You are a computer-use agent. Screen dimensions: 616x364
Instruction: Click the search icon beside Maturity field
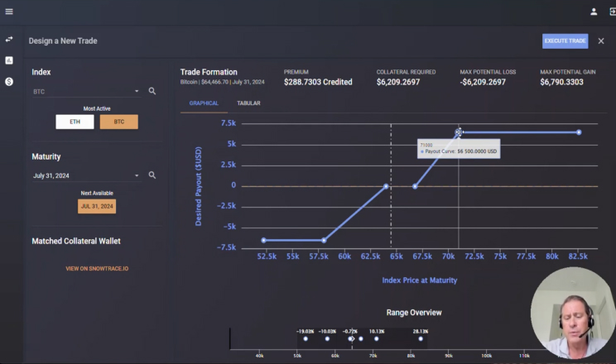click(152, 175)
